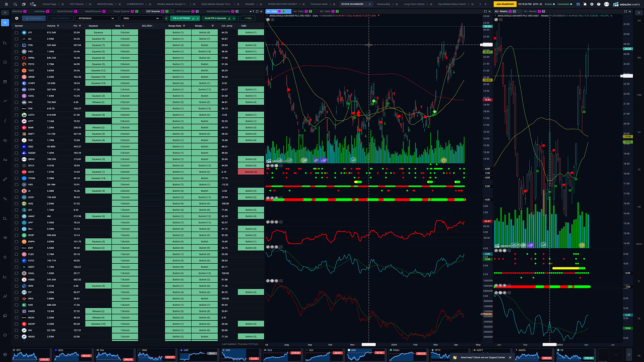Filter the Volume column
644x362 pixels.
pyautogui.click(x=58, y=26)
